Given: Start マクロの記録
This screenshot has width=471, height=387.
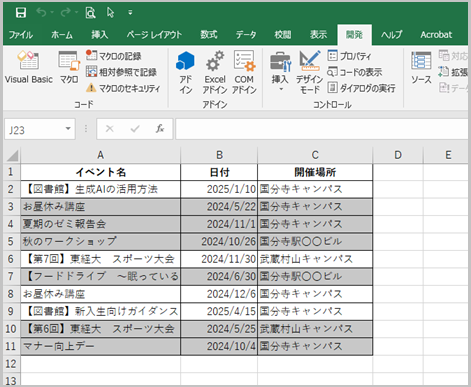Looking at the screenshot, I should click(114, 56).
